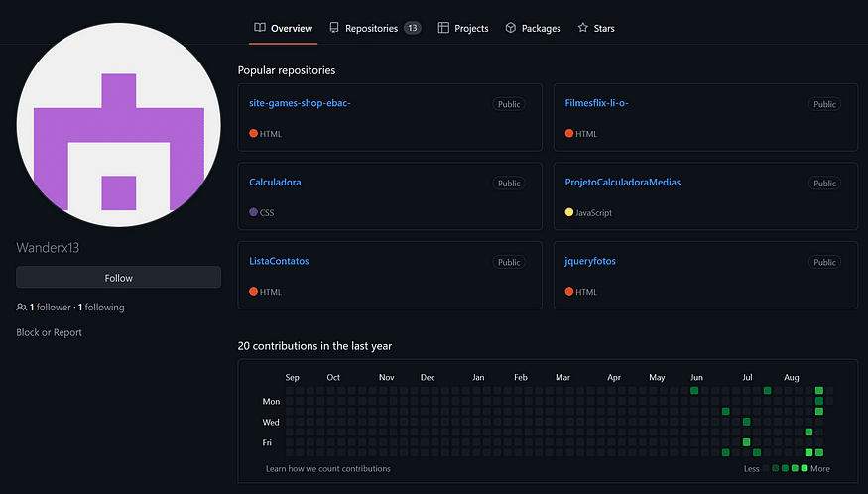Click the Packages cube icon
Viewport: 868px width, 494px height.
pos(510,29)
